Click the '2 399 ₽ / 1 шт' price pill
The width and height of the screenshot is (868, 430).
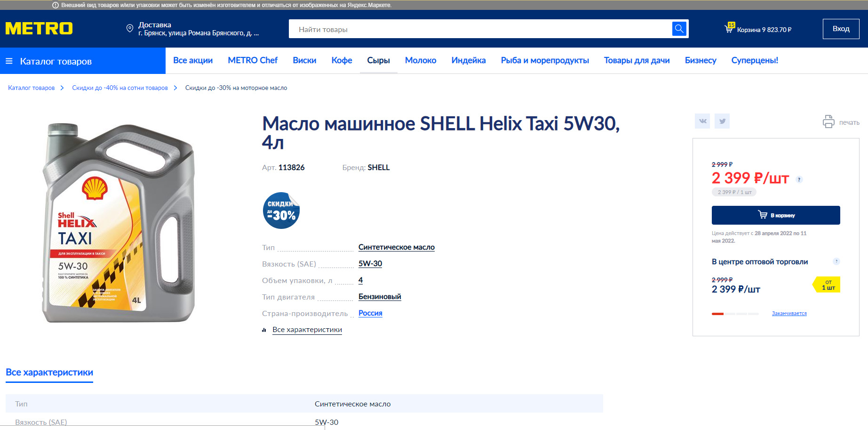click(x=734, y=192)
